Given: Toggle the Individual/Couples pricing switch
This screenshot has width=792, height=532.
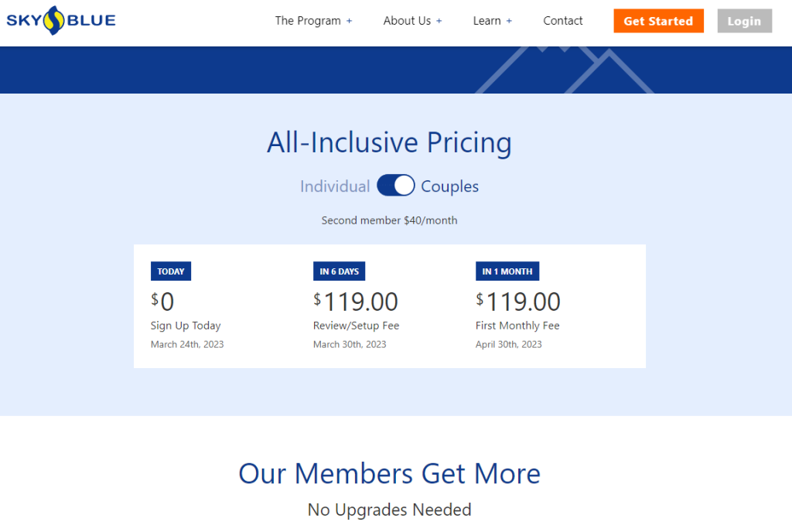Looking at the screenshot, I should (395, 186).
